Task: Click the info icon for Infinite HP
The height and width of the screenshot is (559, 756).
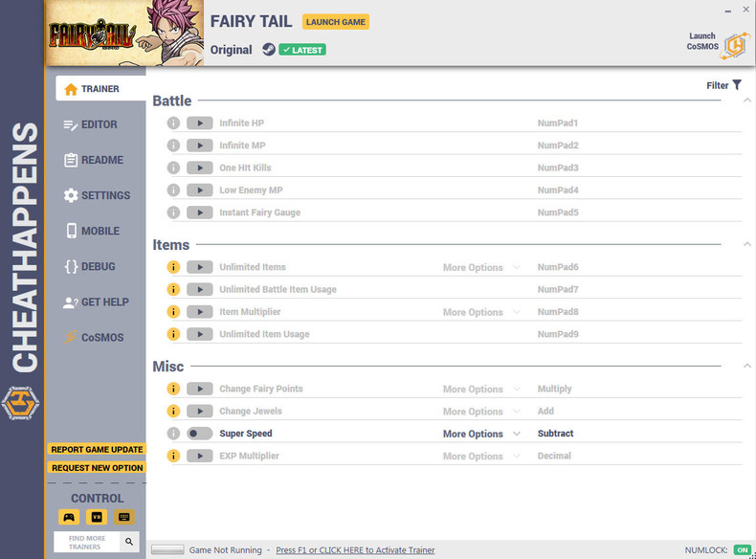Action: tap(173, 123)
